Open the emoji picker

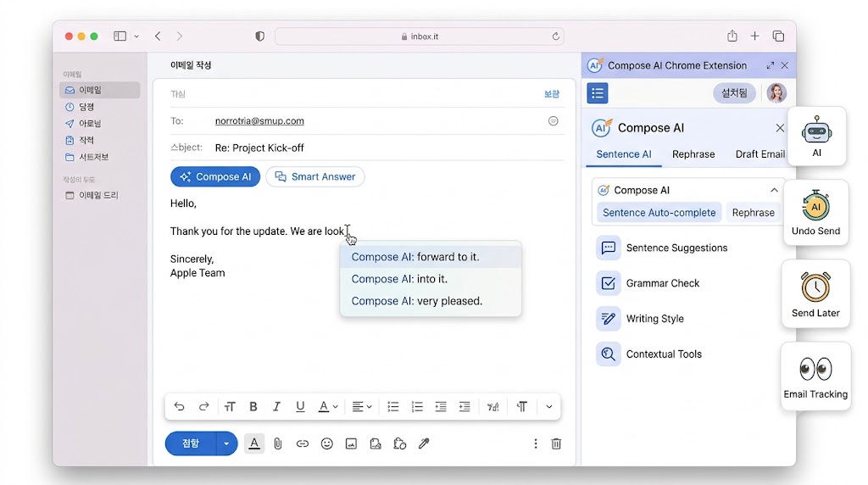327,443
